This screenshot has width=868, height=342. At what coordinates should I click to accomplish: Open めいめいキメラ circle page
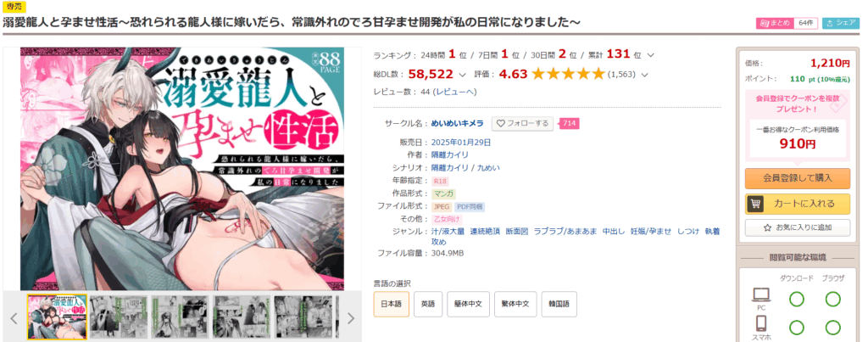pyautogui.click(x=457, y=123)
